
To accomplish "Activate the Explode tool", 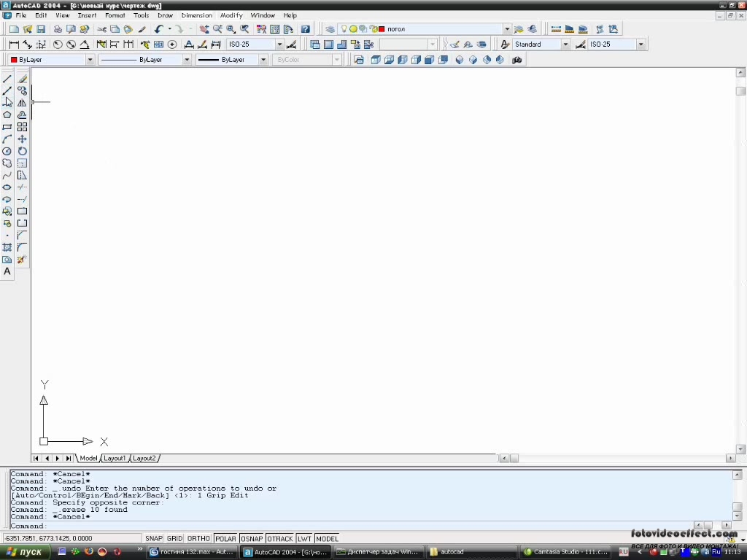I will tap(22, 260).
